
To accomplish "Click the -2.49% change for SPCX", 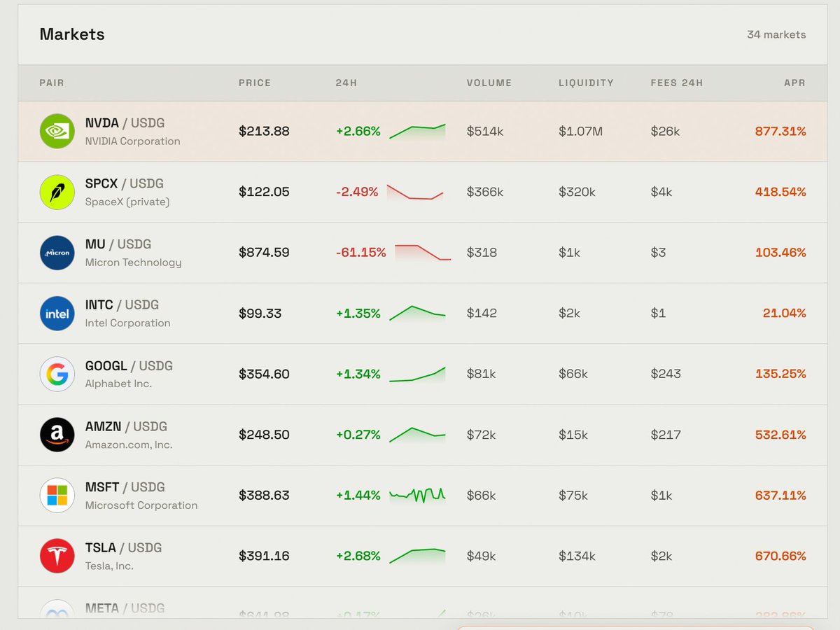I will pos(357,192).
